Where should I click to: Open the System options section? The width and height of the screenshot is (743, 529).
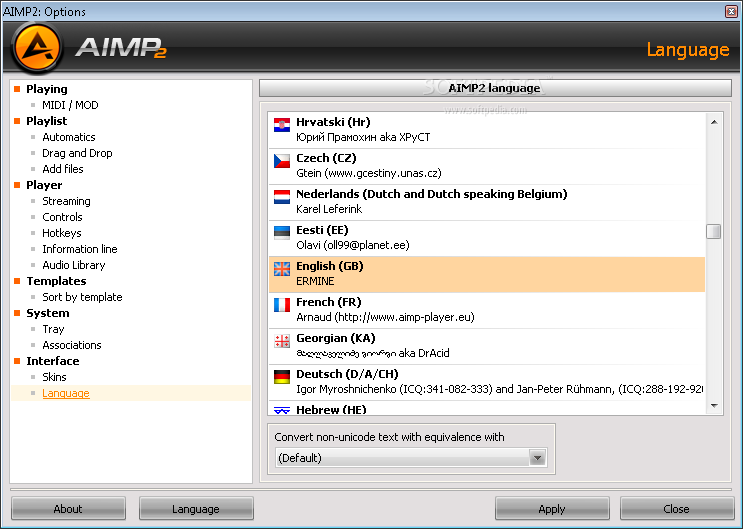[x=47, y=313]
